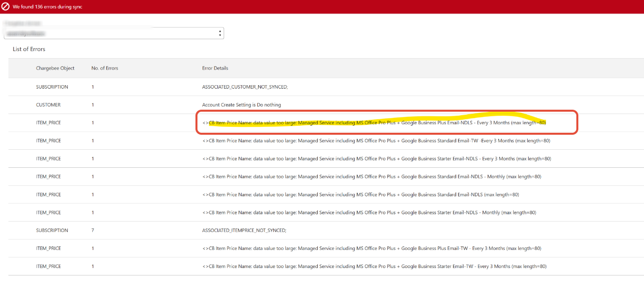Screen dimensions: 644x282
Task: Click the error icon in the red banner
Action: (x=6, y=7)
